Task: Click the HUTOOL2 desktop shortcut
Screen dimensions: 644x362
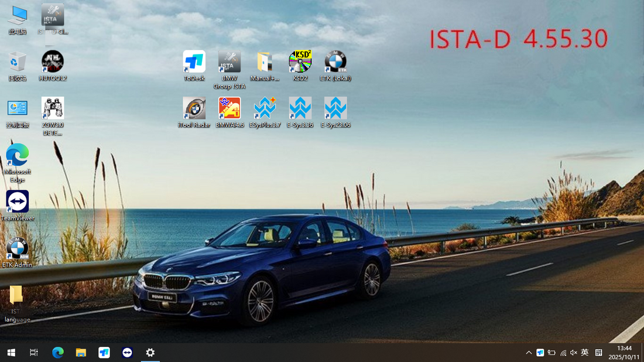Action: [x=53, y=62]
